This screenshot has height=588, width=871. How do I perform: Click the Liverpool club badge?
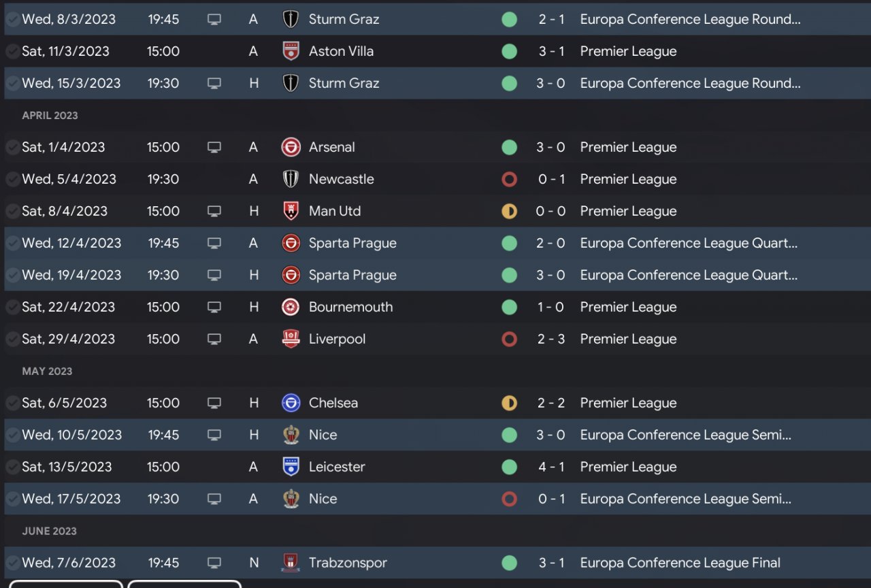point(291,339)
